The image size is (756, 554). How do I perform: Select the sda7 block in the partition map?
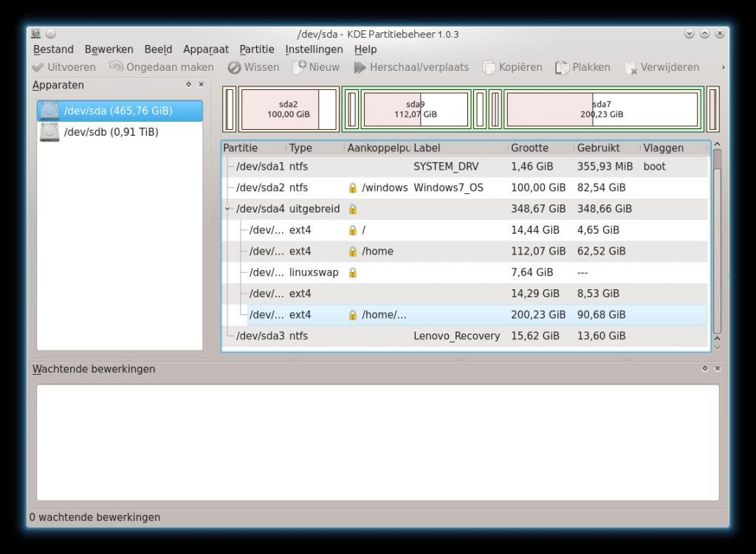pos(602,109)
